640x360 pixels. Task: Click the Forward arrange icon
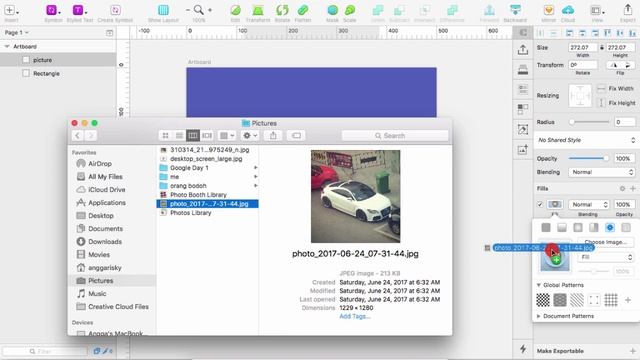(489, 10)
